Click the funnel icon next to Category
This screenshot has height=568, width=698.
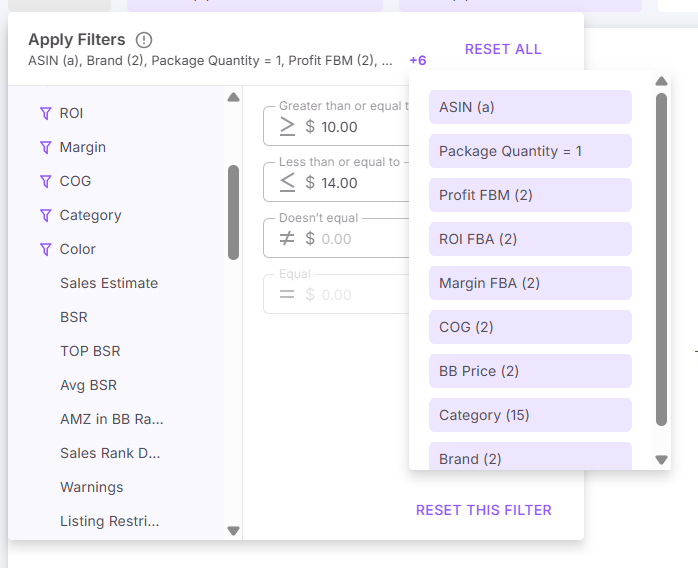[x=45, y=215]
